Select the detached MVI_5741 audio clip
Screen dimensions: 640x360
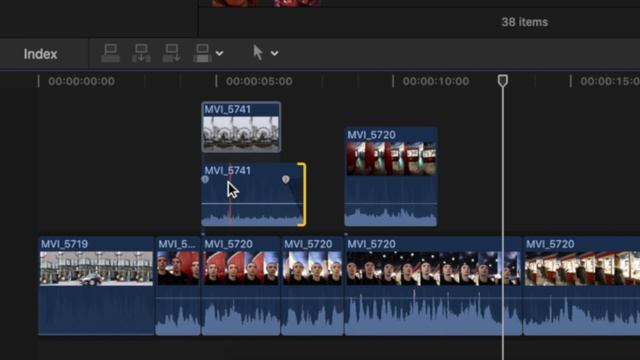point(253,194)
